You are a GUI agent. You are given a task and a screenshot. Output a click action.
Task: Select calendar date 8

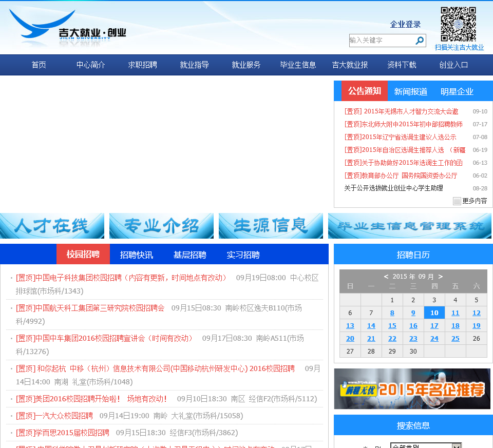click(x=392, y=313)
